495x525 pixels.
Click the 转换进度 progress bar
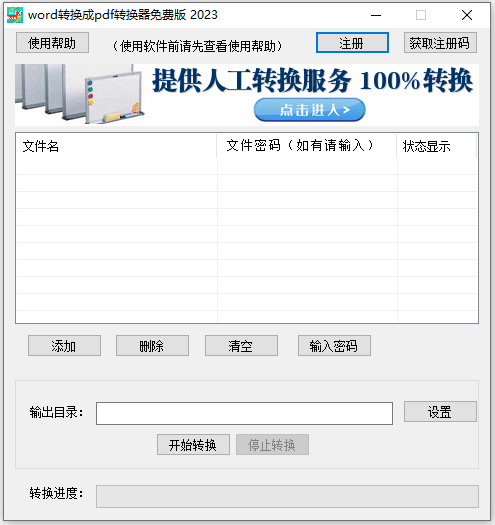tap(287, 497)
